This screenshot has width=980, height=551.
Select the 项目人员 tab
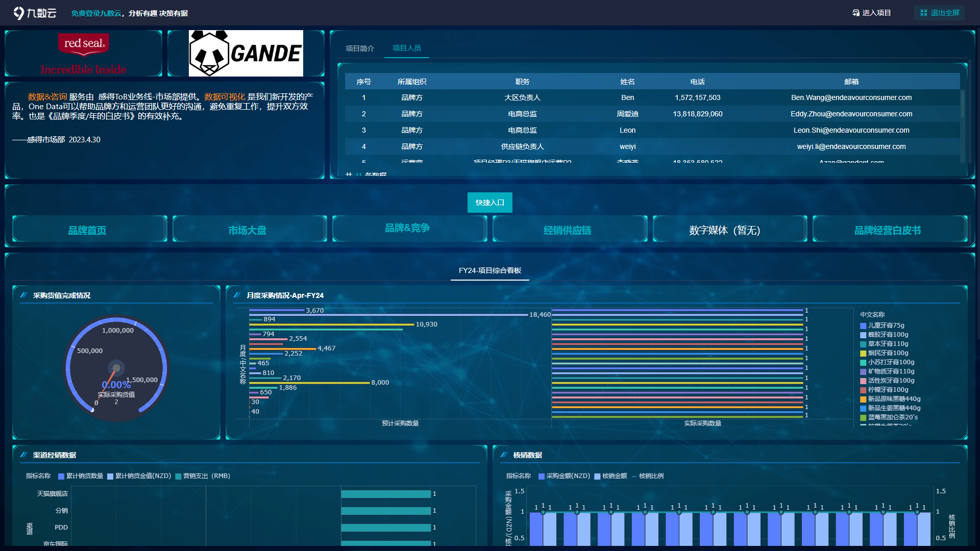pos(407,48)
